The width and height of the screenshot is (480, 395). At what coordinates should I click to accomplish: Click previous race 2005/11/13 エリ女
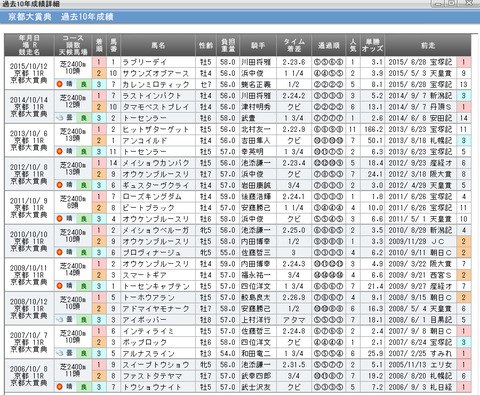tap(420, 365)
